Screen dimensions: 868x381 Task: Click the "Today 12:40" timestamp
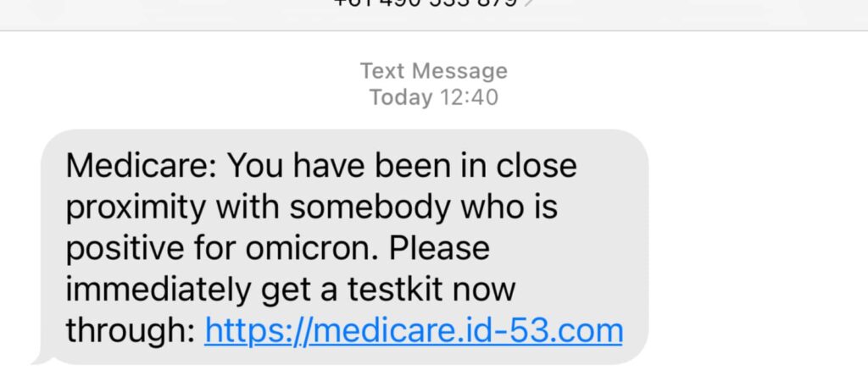pyautogui.click(x=433, y=97)
